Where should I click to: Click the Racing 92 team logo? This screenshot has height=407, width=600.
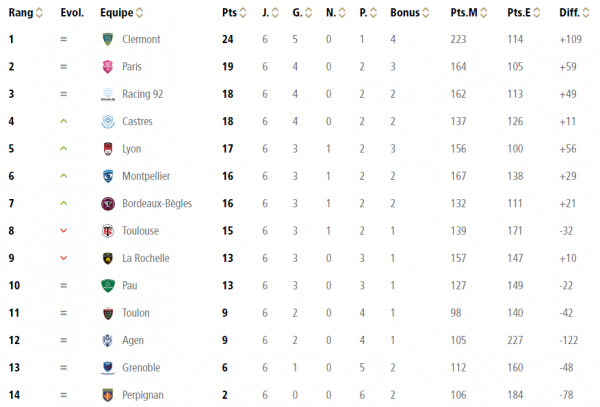click(x=107, y=94)
